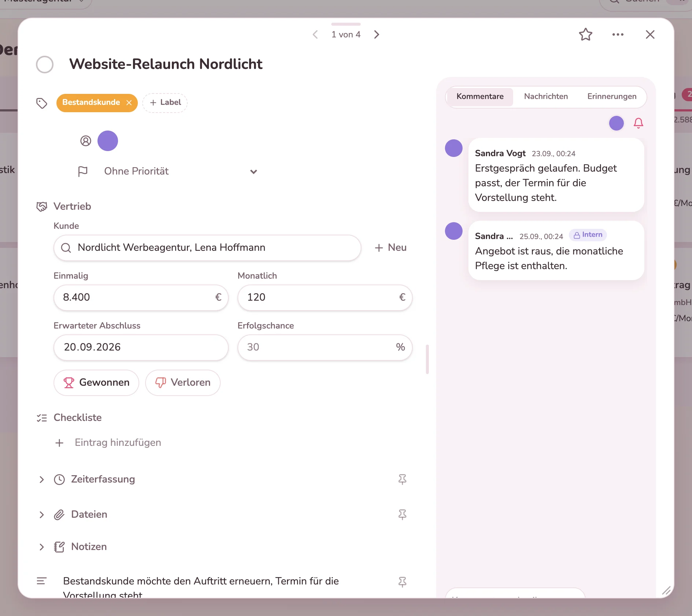Change the Erwarteter Abschluss date

point(141,347)
